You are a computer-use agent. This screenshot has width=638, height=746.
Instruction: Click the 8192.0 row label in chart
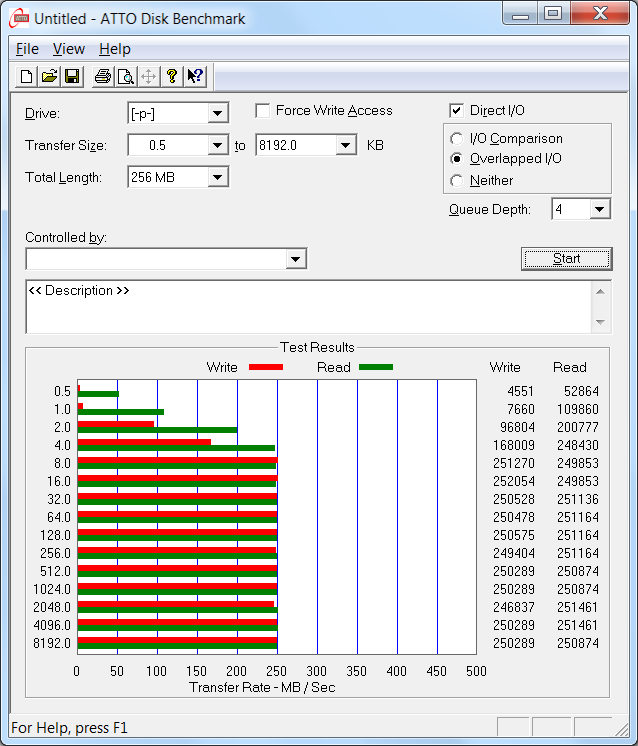pos(52,643)
